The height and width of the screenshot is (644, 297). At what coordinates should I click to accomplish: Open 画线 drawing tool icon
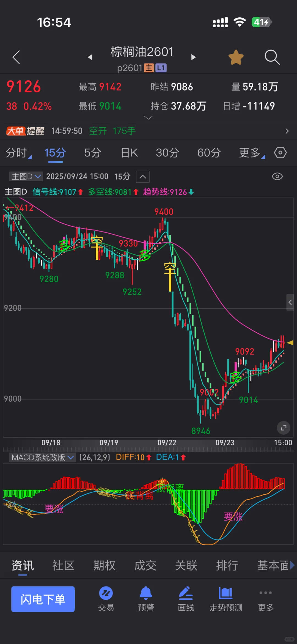tap(186, 599)
